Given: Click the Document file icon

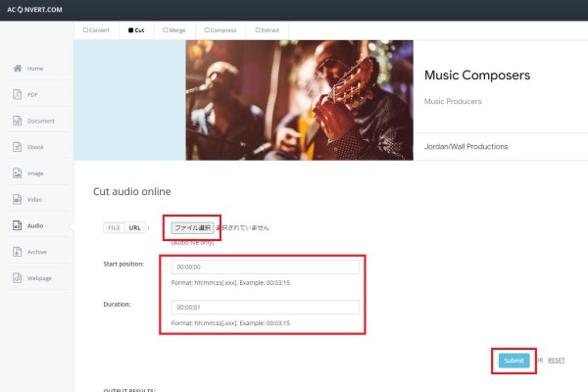Looking at the screenshot, I should pyautogui.click(x=18, y=121).
